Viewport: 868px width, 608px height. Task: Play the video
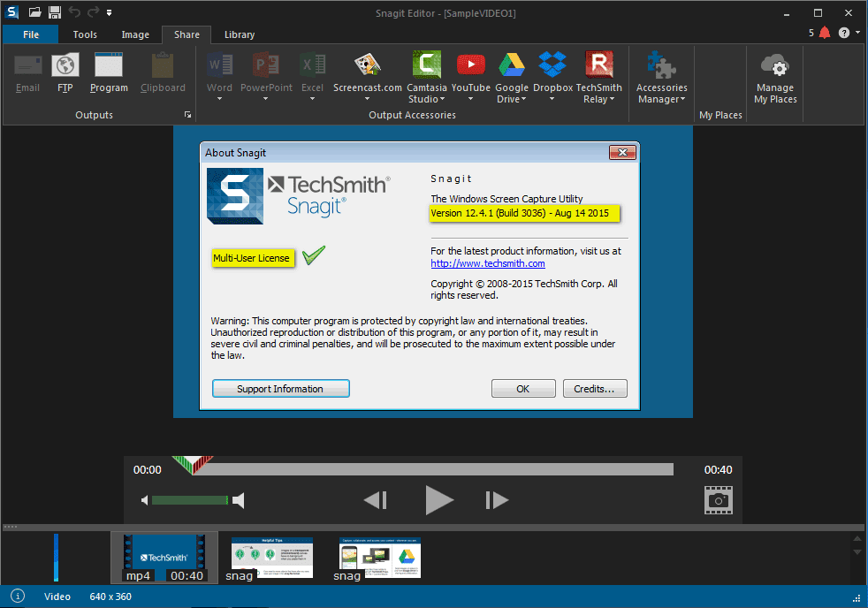(x=439, y=500)
